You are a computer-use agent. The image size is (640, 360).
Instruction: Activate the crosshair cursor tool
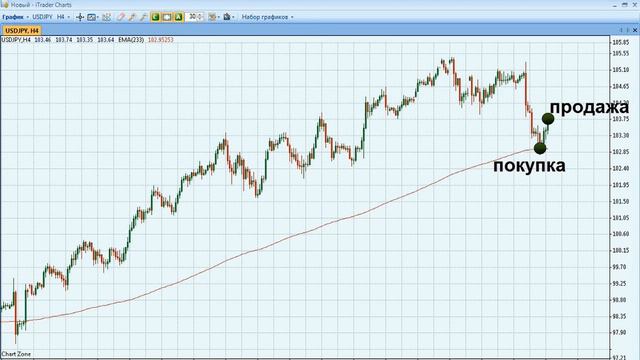point(80,17)
